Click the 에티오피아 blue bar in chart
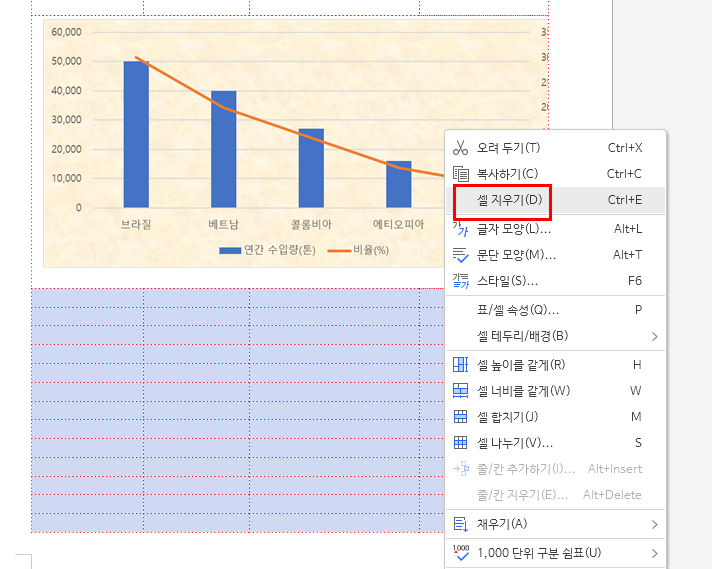The width and height of the screenshot is (712, 569). click(399, 184)
